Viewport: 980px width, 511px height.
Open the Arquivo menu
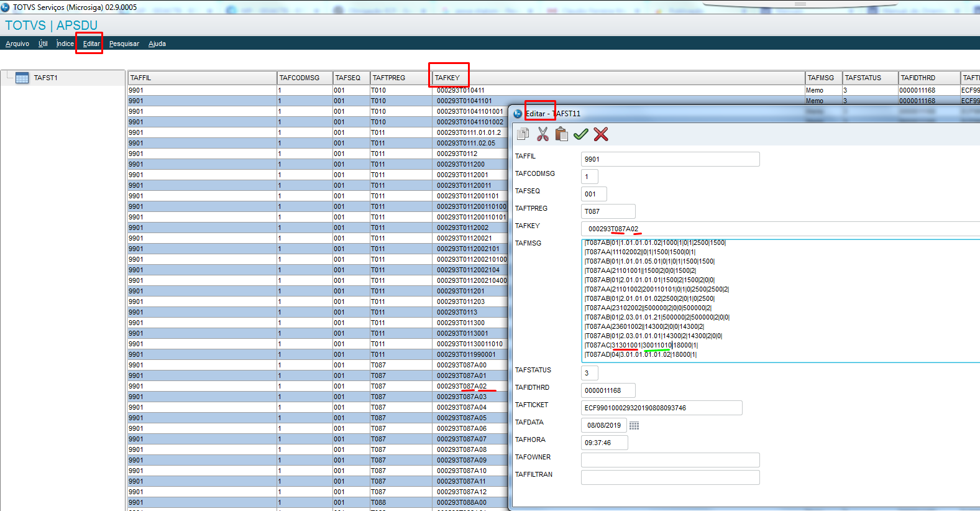point(17,44)
